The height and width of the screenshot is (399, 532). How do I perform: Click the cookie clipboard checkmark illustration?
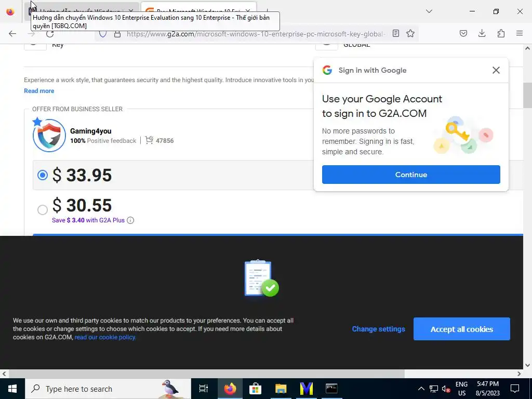pyautogui.click(x=262, y=278)
